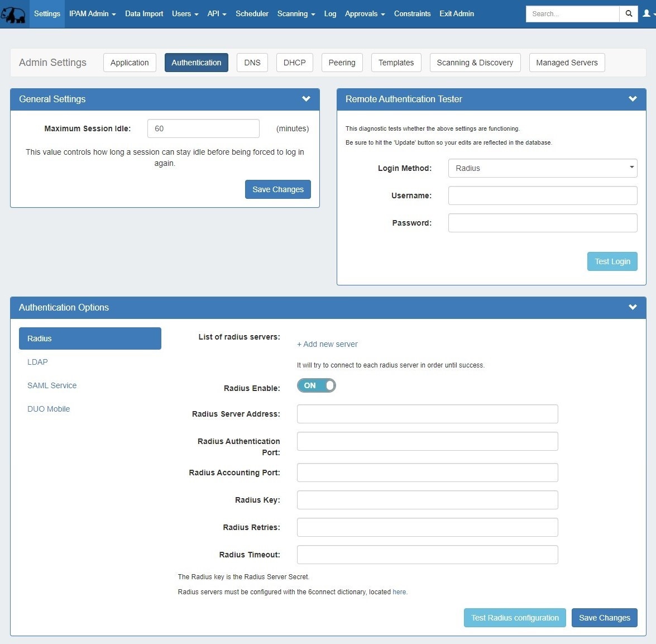
Task: Click the Maximum Session Idle field
Action: pos(203,128)
